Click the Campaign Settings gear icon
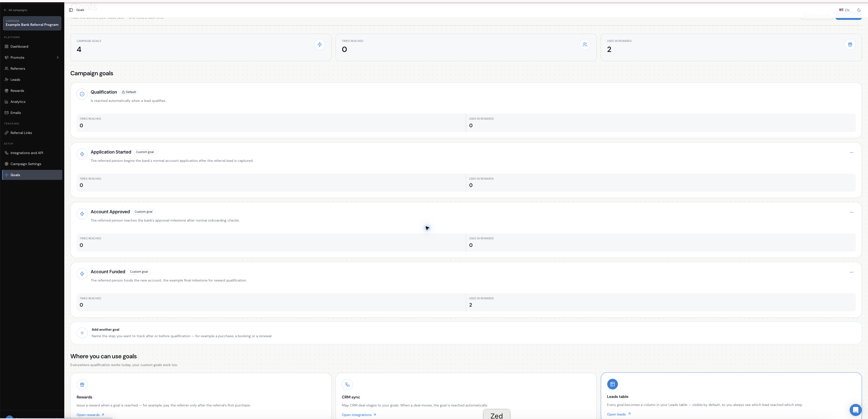The height and width of the screenshot is (419, 868). tap(6, 164)
